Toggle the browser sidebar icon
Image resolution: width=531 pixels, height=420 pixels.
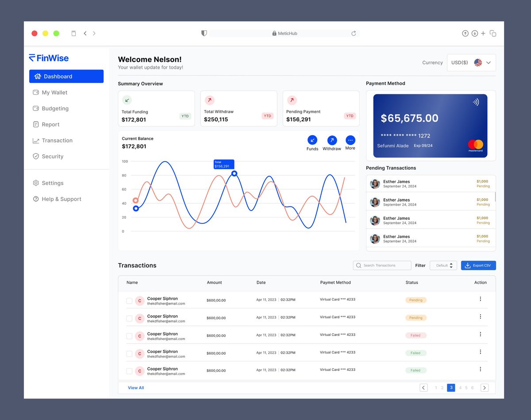click(x=74, y=33)
